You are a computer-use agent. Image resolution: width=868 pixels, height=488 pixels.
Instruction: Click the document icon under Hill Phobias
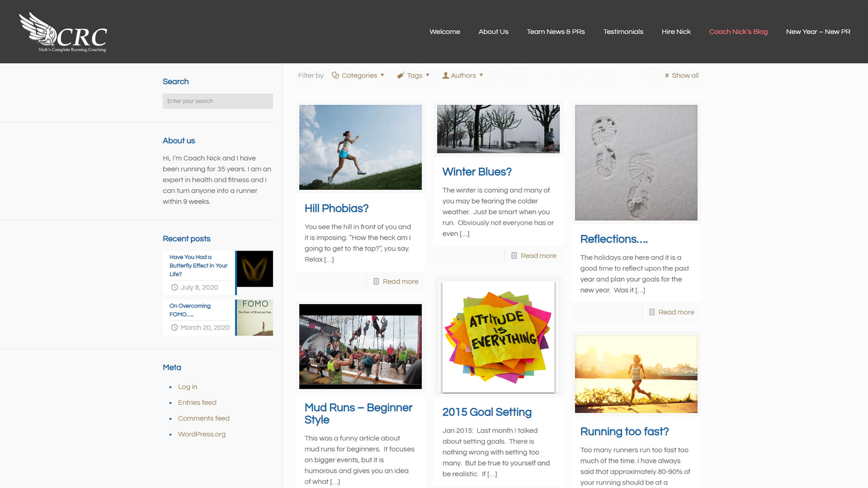pos(376,282)
